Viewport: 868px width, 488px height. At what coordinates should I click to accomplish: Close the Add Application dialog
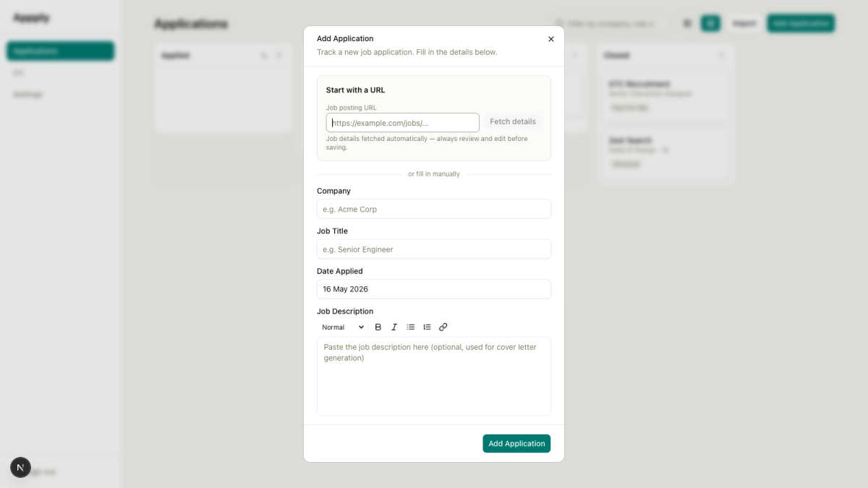click(551, 39)
